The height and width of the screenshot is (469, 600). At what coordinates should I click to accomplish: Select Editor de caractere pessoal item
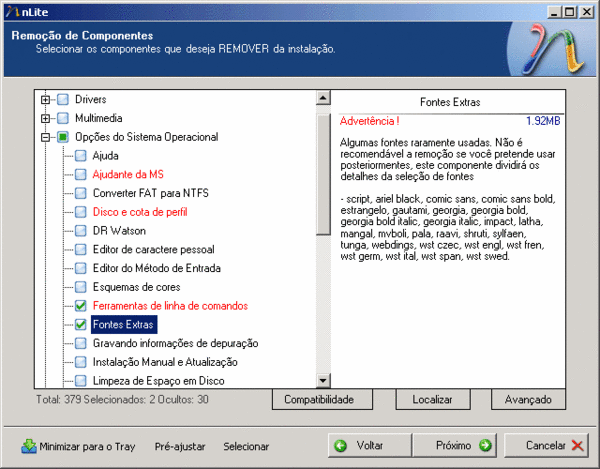[153, 249]
